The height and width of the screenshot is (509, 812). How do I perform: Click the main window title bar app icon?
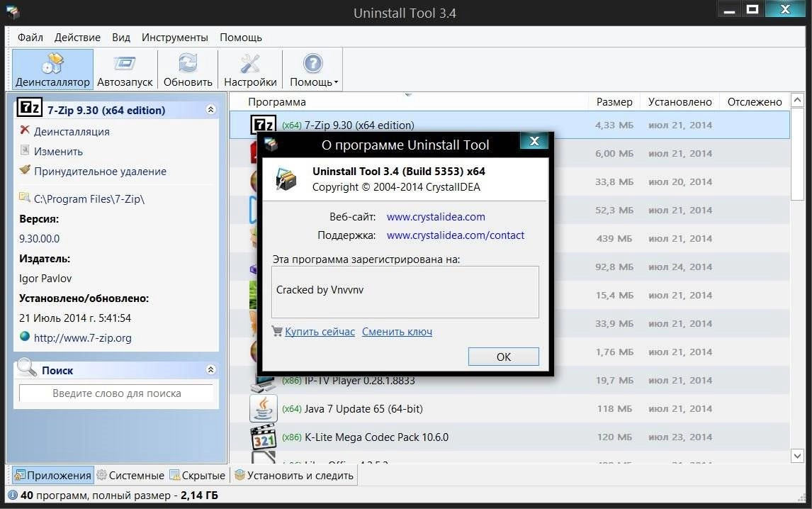click(x=13, y=13)
